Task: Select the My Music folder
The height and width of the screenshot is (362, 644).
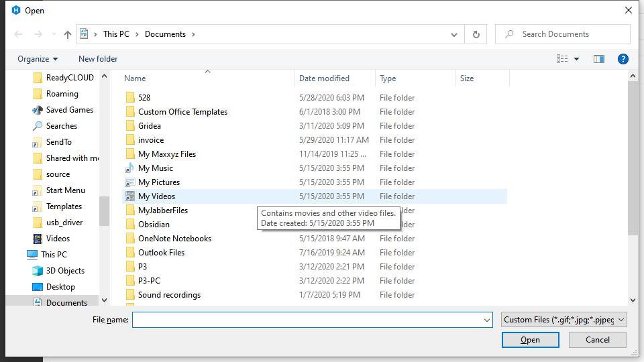Action: click(x=149, y=168)
